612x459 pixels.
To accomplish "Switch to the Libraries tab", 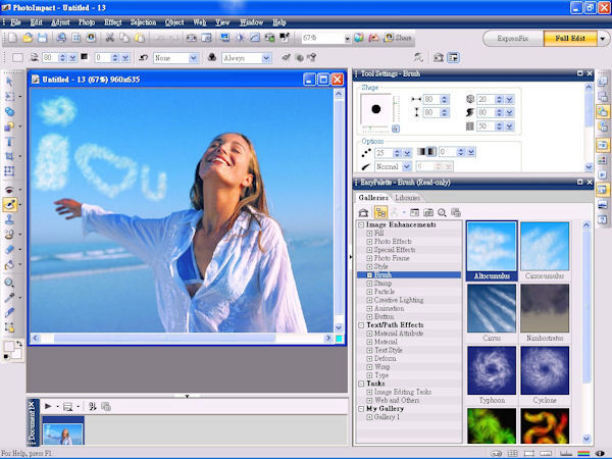I will tap(408, 198).
